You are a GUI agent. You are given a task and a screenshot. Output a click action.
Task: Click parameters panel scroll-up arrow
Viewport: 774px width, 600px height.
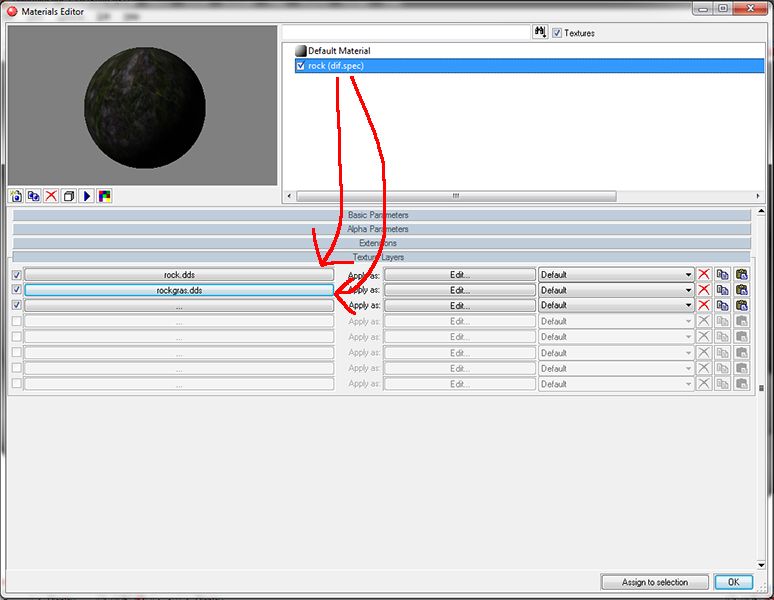tap(761, 212)
